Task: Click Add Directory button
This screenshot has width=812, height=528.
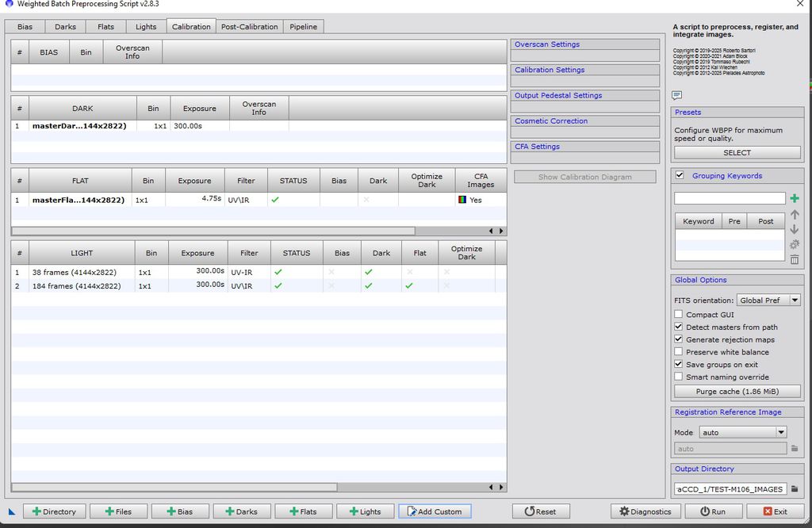Action: tap(55, 511)
